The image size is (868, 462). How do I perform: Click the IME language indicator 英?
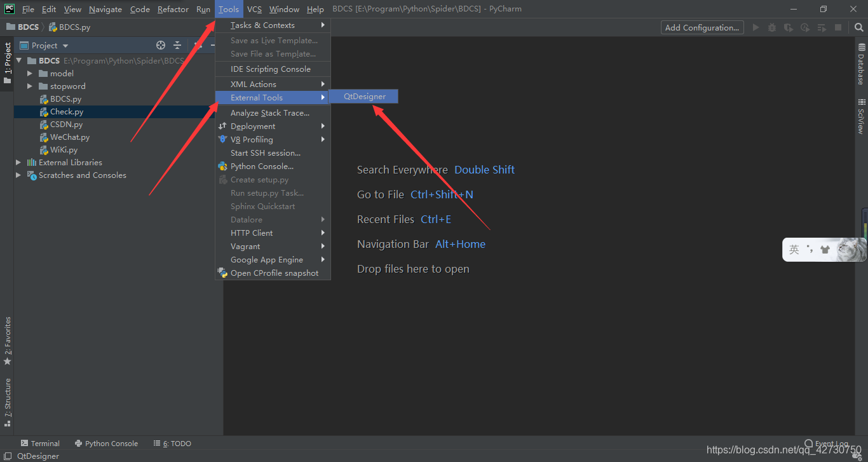[794, 250]
